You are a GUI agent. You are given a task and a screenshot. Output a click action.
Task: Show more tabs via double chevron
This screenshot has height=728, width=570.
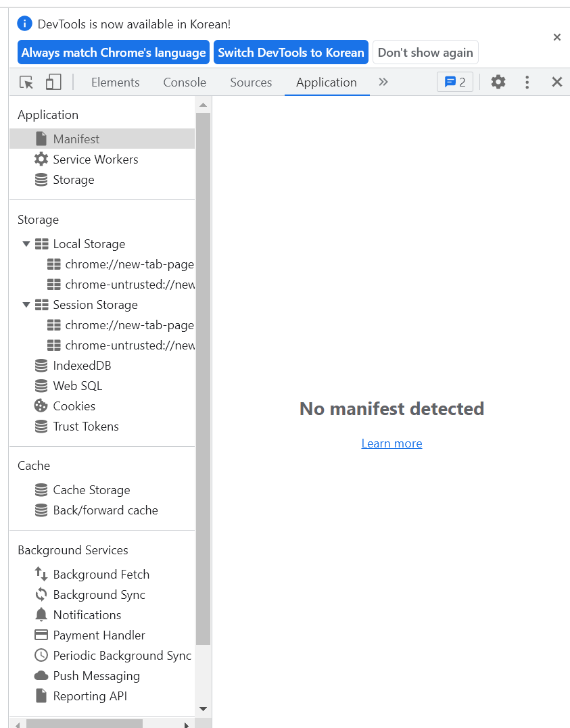tap(383, 82)
